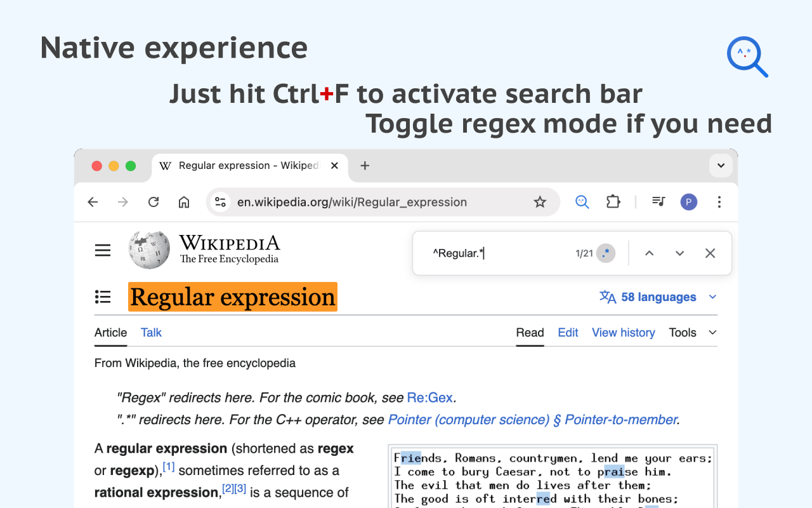The height and width of the screenshot is (508, 812).
Task: Click the reload page icon
Action: 154,201
